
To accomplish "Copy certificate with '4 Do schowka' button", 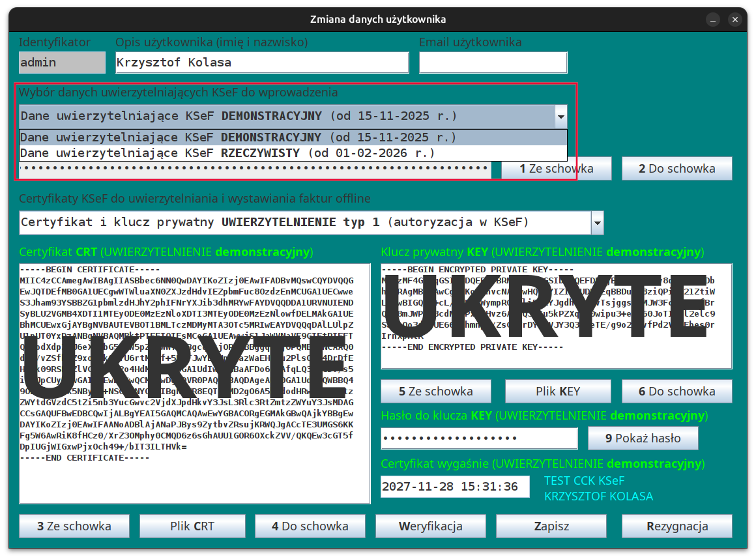I will point(310,526).
